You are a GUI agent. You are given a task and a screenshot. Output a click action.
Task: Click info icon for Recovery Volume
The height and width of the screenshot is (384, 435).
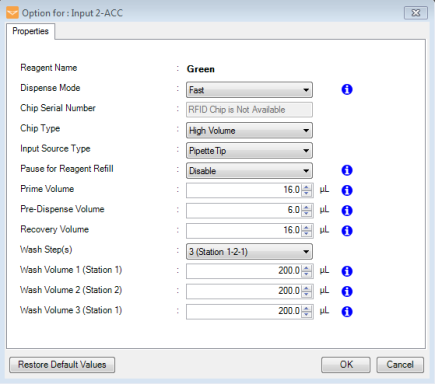[x=347, y=231]
